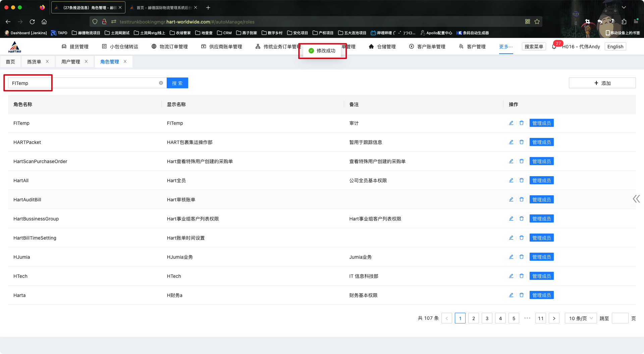Open the 仓储管理 navigation menu

382,47
